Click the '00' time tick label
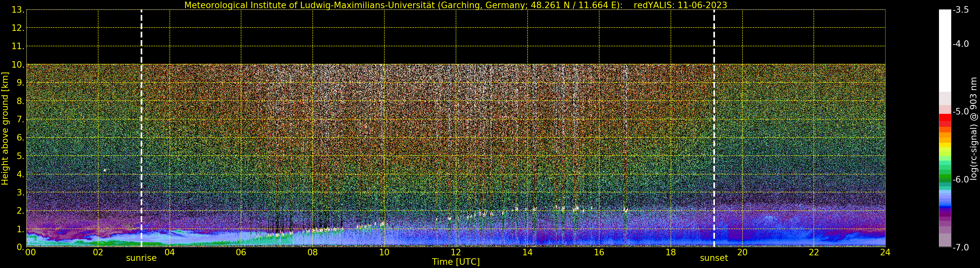Screen dimensions: 980x268 [x=30, y=252]
